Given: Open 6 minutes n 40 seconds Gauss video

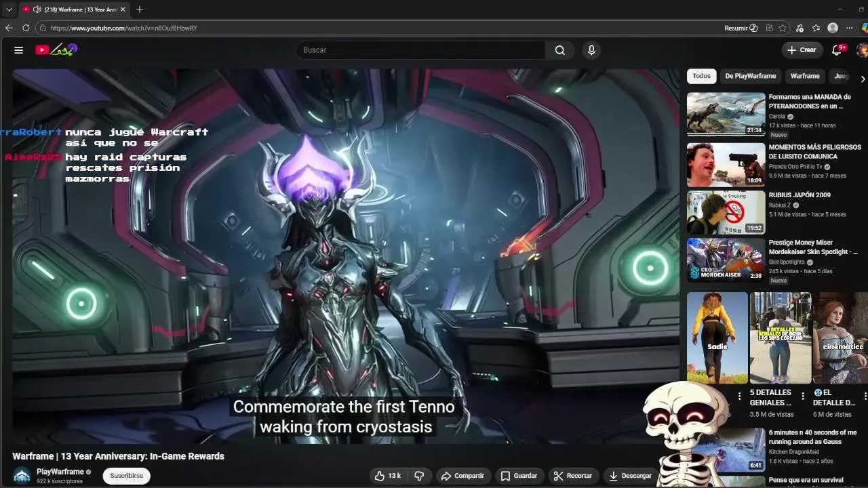Looking at the screenshot, I should click(x=812, y=437).
